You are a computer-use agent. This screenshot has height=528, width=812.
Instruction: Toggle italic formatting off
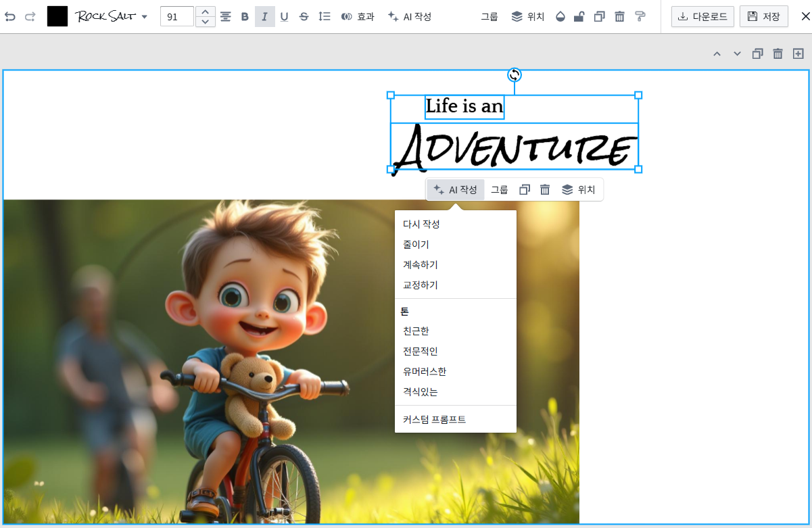264,16
